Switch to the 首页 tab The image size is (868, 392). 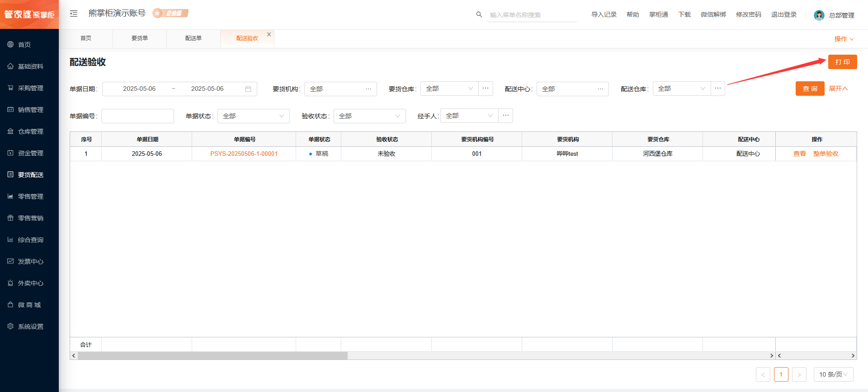point(86,38)
